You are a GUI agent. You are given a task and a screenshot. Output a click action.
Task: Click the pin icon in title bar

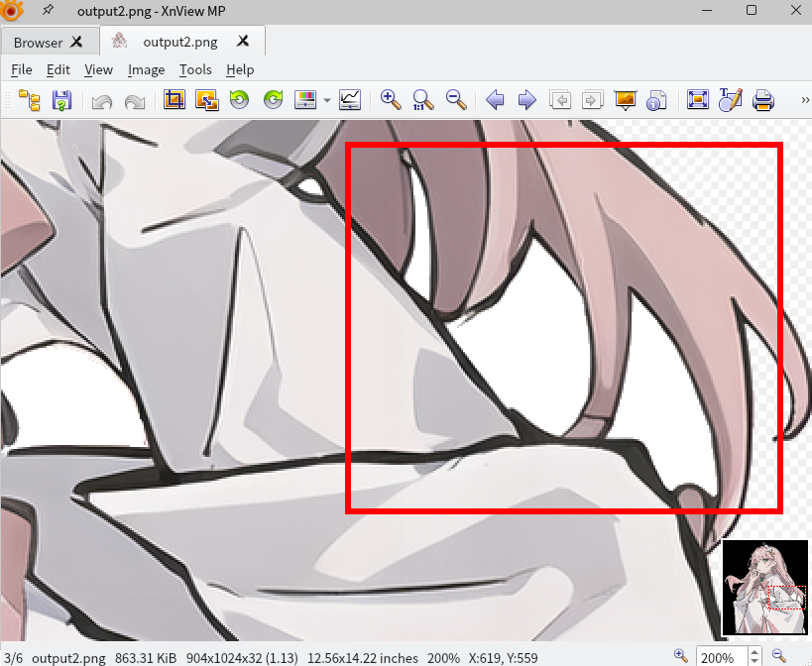(x=48, y=10)
